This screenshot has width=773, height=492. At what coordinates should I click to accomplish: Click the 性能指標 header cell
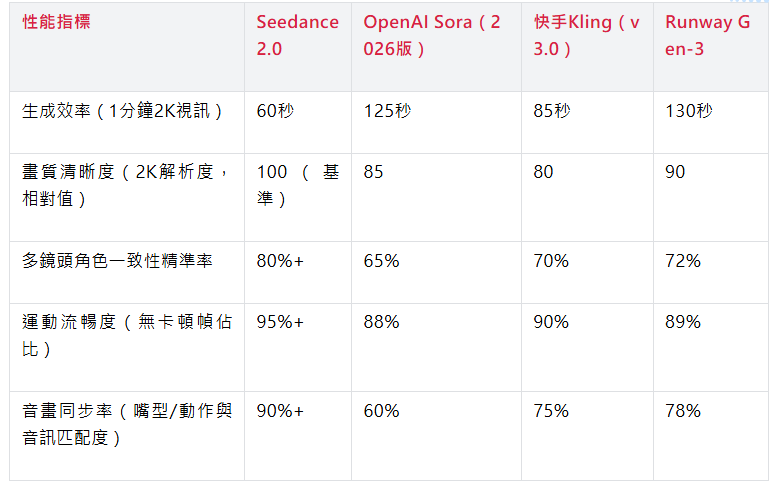click(x=56, y=22)
